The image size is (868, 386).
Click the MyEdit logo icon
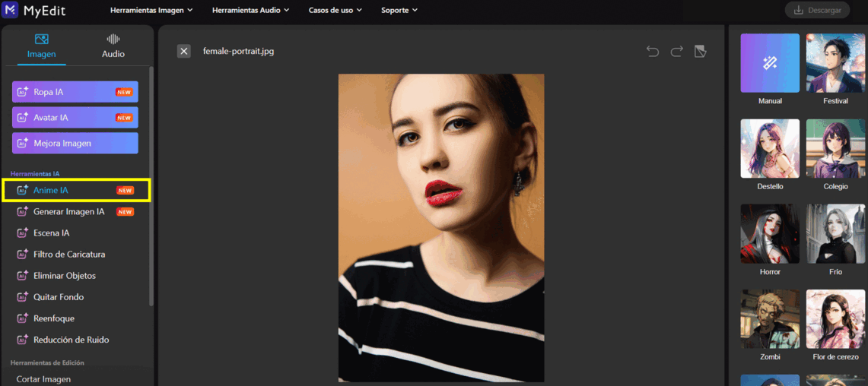tap(9, 9)
